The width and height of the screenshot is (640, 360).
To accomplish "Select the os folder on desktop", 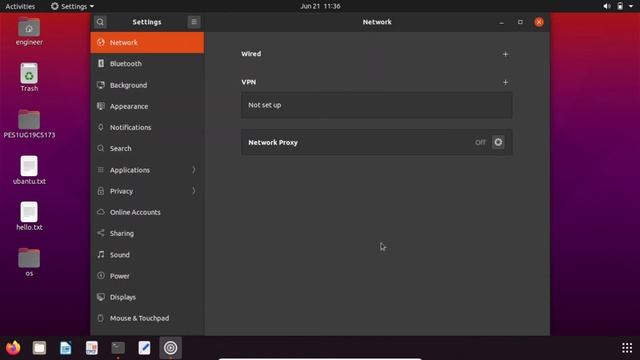I will 29,262.
